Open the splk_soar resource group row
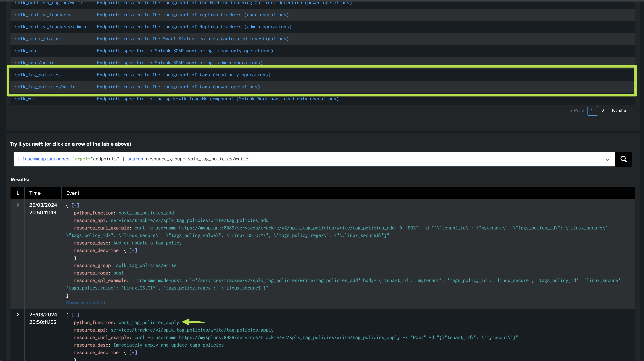The height and width of the screenshot is (361, 644). (x=27, y=51)
